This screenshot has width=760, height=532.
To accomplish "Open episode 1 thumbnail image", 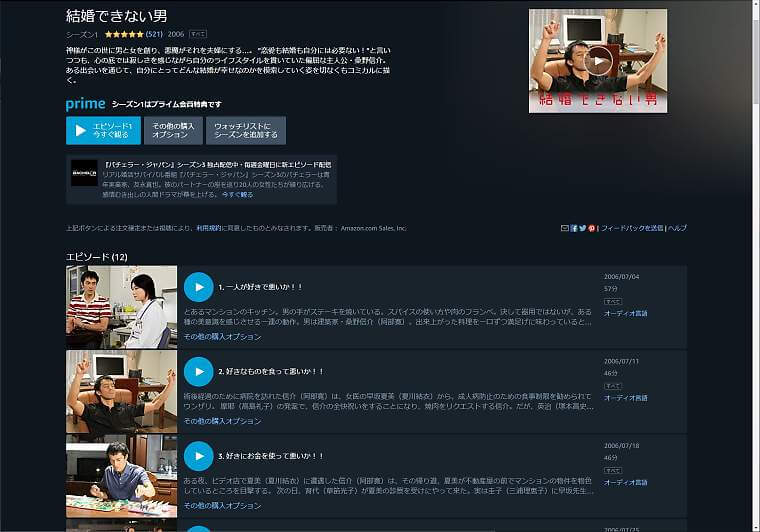I will coord(122,307).
